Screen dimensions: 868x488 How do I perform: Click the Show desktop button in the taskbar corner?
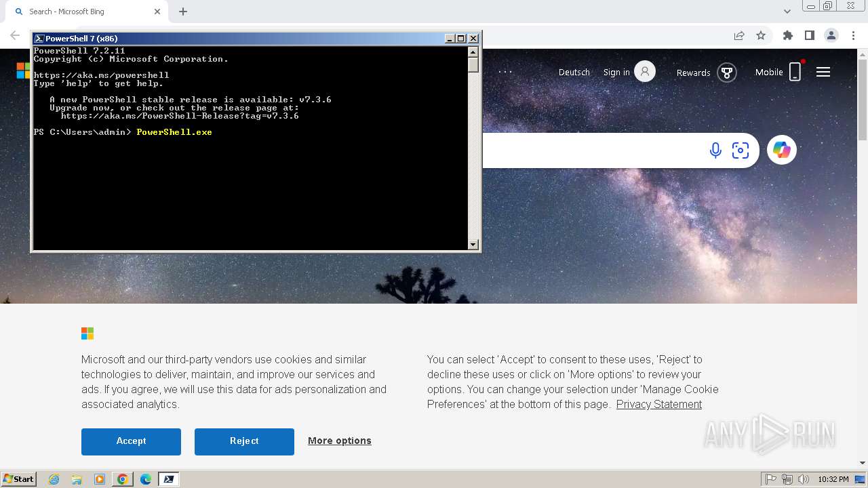pyautogui.click(x=861, y=479)
